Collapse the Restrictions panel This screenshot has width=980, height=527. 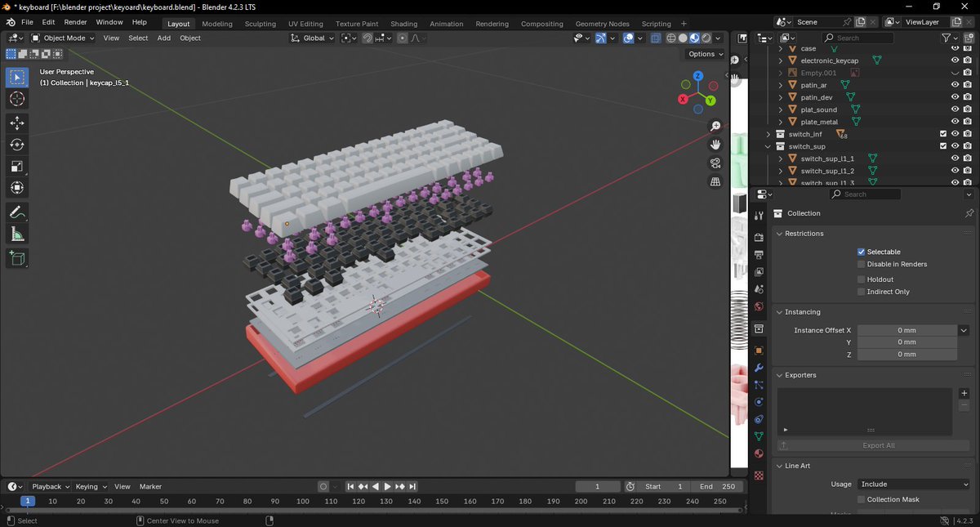coord(778,234)
